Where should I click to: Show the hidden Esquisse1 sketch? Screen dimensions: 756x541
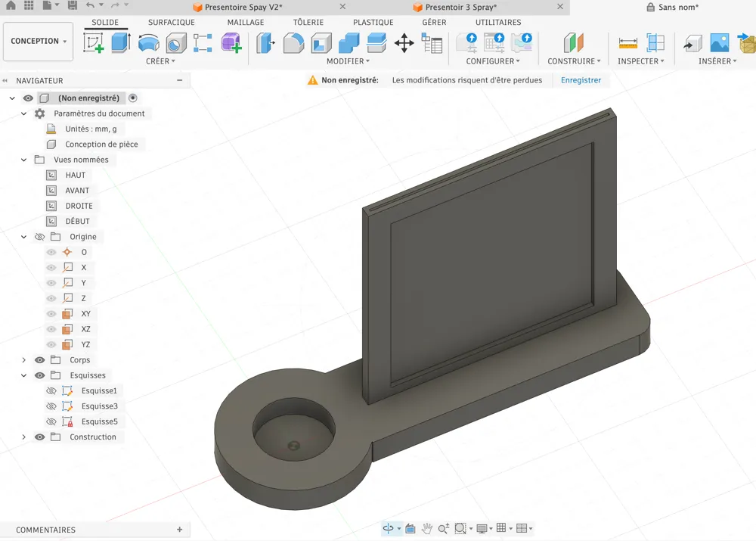pos(51,391)
